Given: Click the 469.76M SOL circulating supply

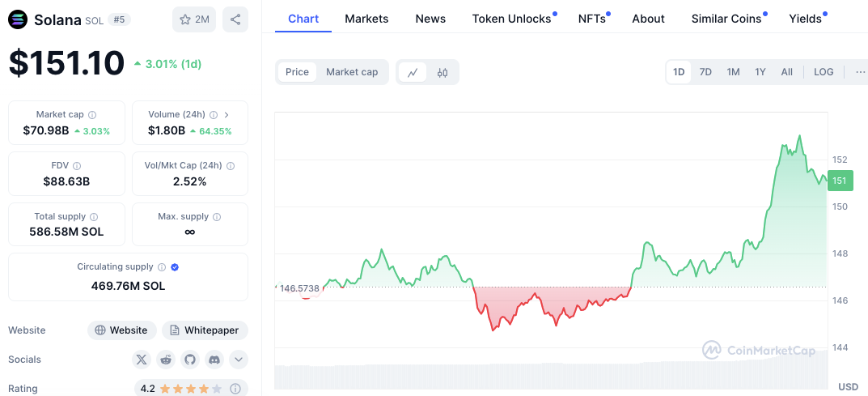Looking at the screenshot, I should click(x=128, y=287).
